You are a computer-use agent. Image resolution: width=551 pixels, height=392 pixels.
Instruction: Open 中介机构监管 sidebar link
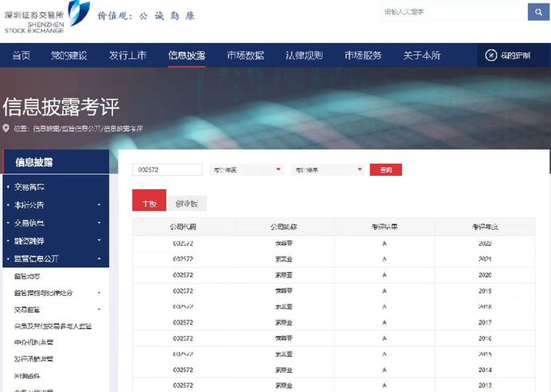click(x=34, y=342)
